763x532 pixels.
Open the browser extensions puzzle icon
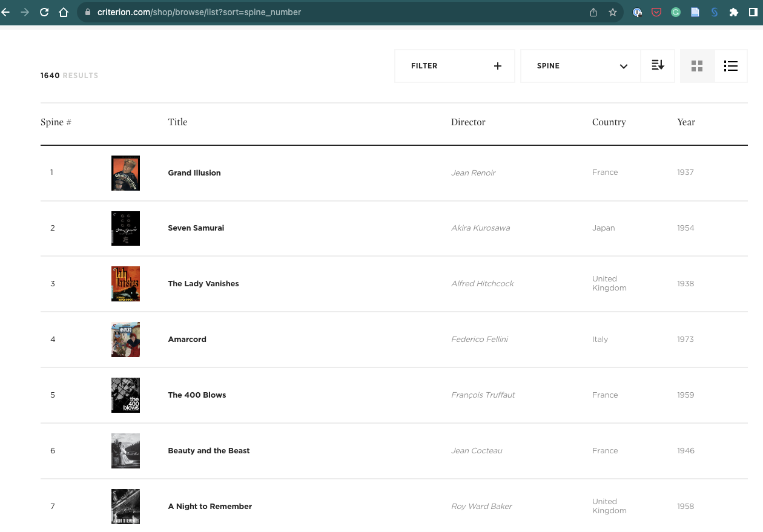(734, 12)
